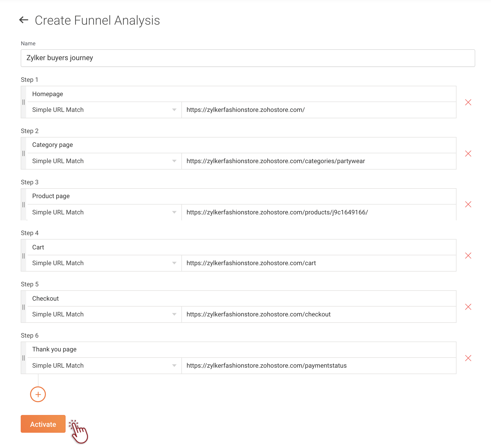The width and height of the screenshot is (491, 448).
Task: Add a new step with the plus circle
Action: click(38, 394)
